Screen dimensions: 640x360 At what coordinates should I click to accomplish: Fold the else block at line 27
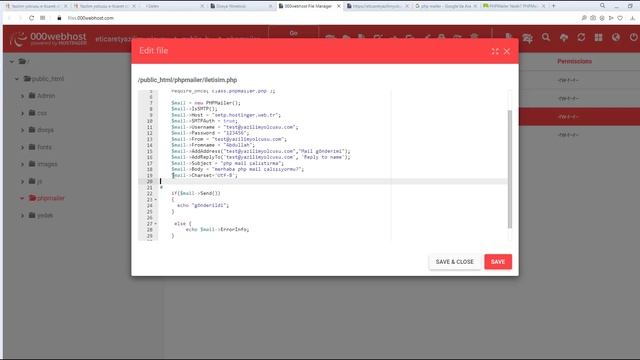[156, 224]
